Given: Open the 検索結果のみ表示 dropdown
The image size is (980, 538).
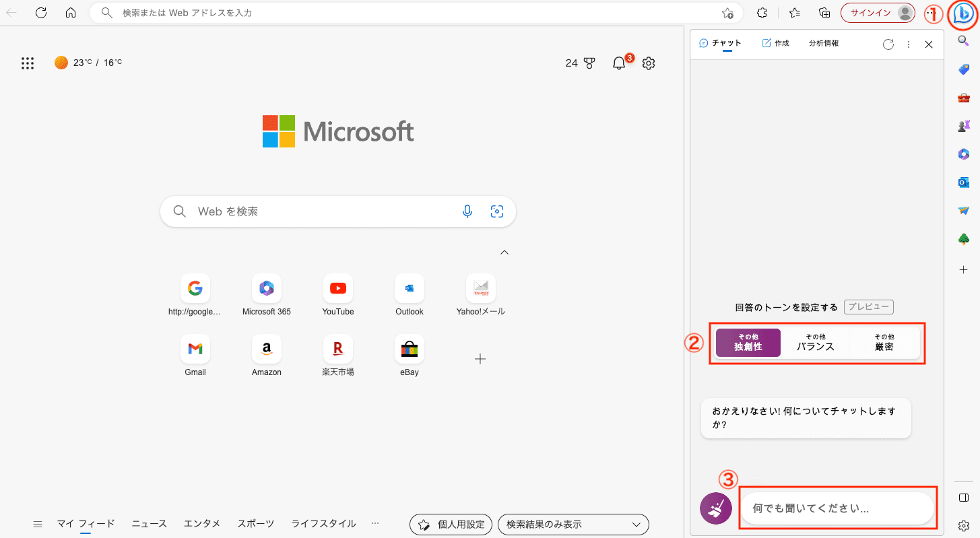Looking at the screenshot, I should click(573, 524).
